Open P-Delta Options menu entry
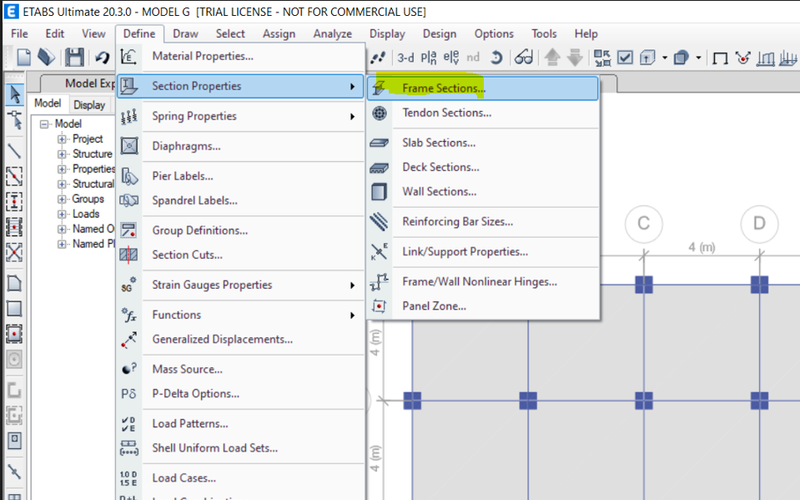Image resolution: width=800 pixels, height=500 pixels. (x=240, y=394)
